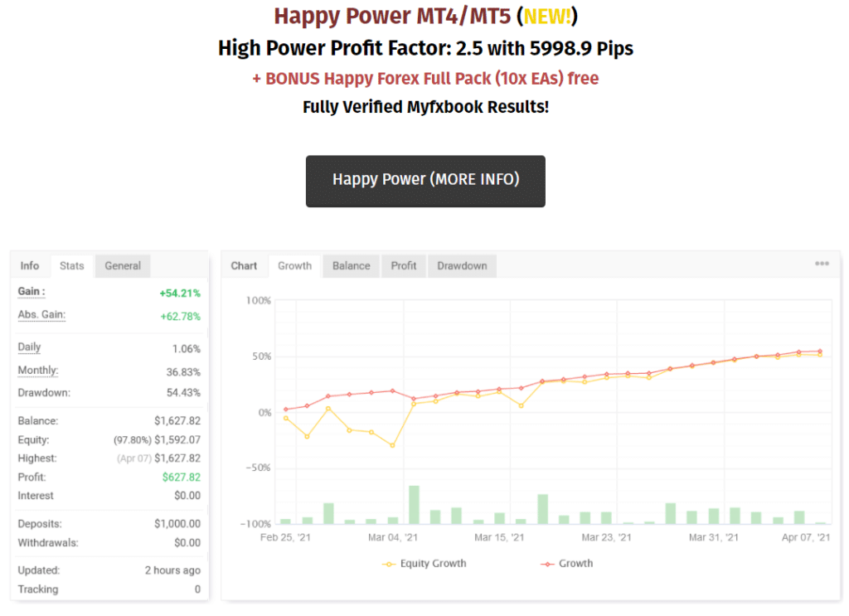
Task: Toggle the Growth legend series
Action: [x=566, y=564]
